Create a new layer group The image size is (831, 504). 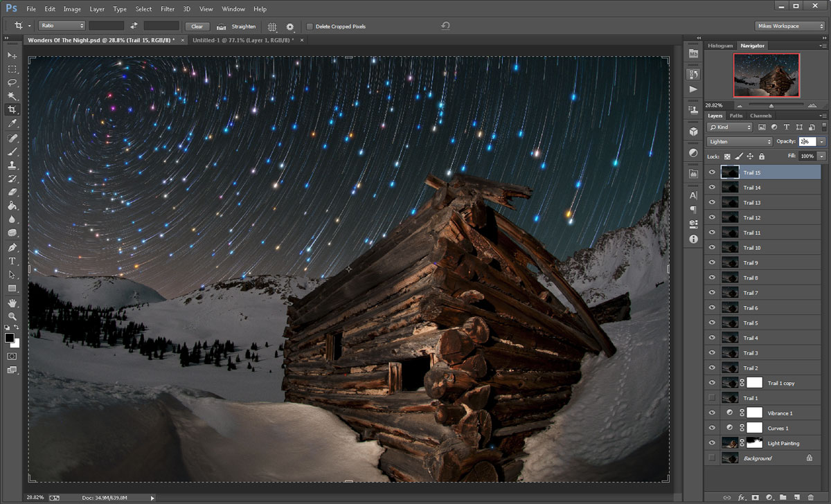point(783,497)
